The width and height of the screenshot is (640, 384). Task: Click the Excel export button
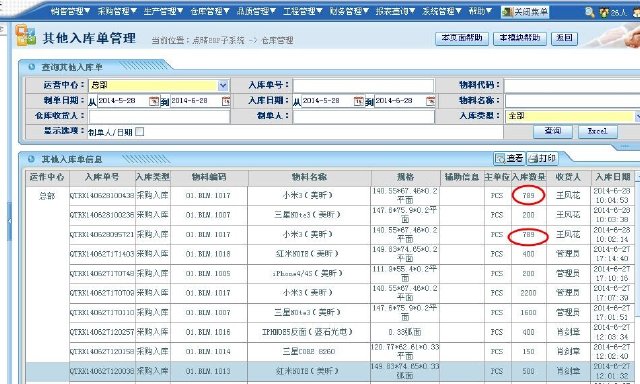pyautogui.click(x=598, y=131)
